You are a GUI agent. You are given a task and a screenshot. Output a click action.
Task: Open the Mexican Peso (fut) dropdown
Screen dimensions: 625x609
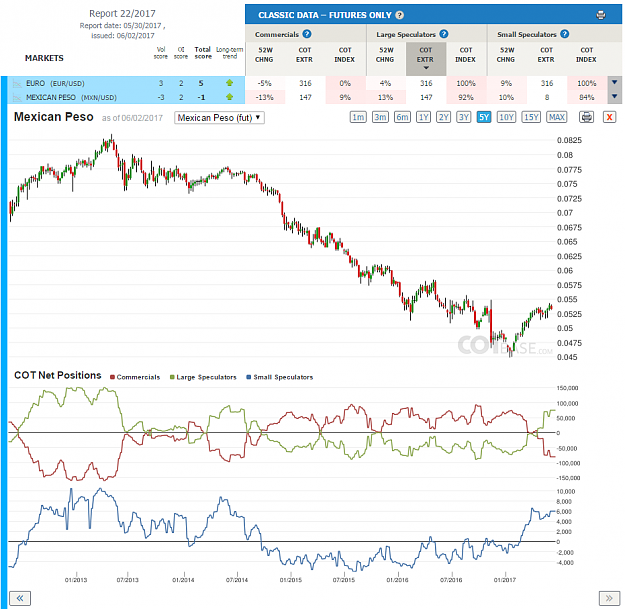tap(219, 118)
